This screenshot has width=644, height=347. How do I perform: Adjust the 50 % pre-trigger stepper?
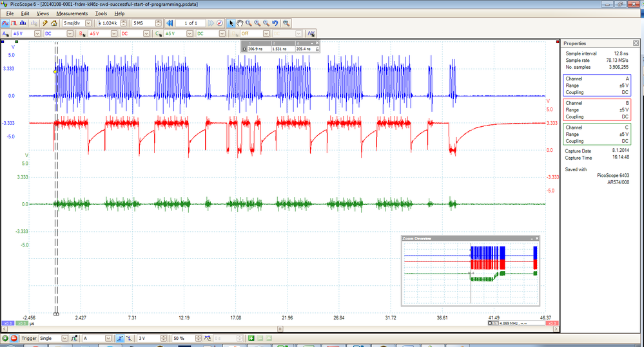[199, 339]
